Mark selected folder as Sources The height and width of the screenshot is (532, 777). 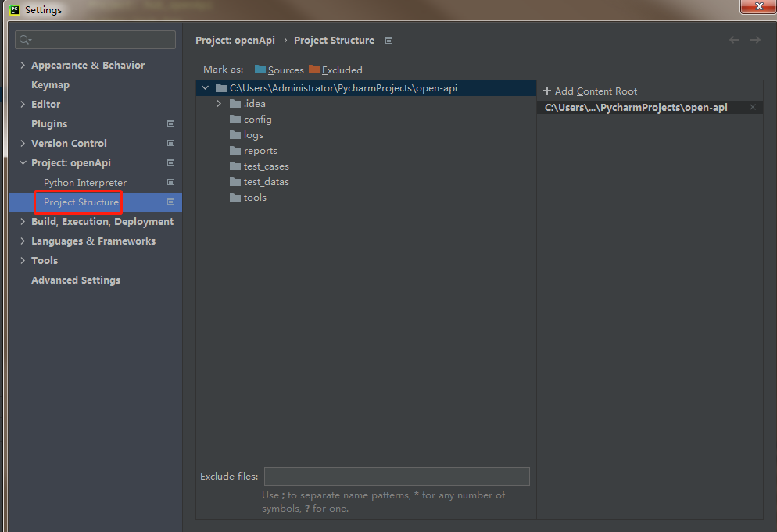pyautogui.click(x=279, y=70)
